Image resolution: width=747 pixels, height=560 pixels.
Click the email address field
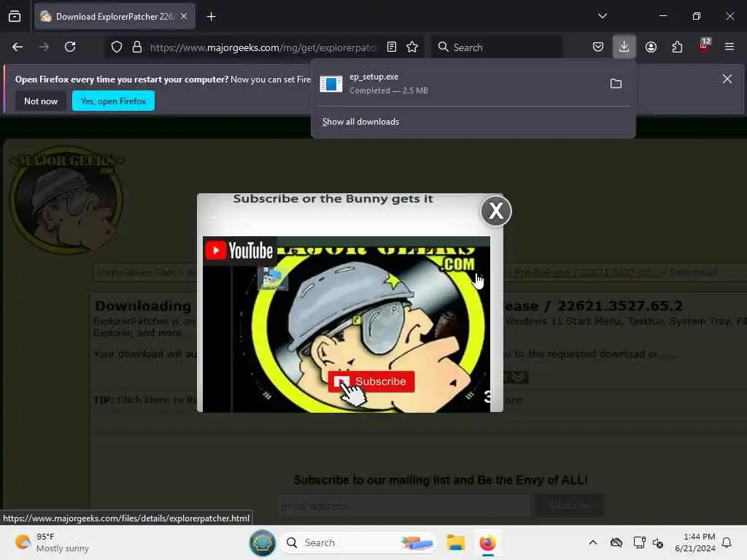(x=404, y=506)
